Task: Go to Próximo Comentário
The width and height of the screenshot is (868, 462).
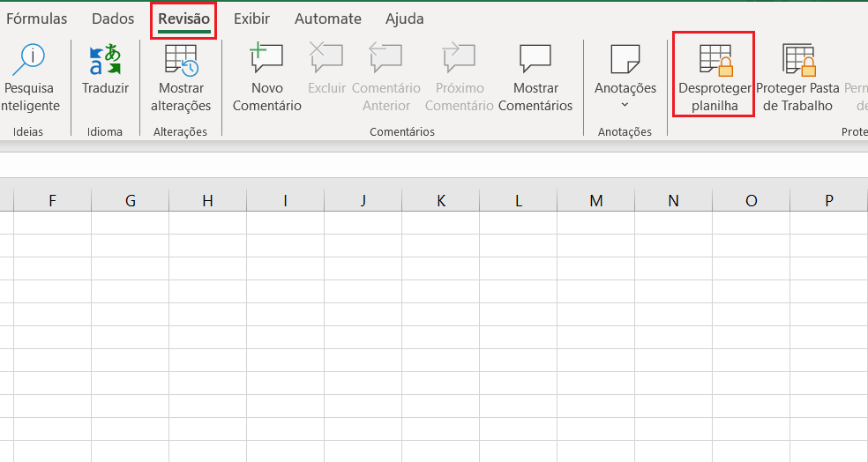Action: 459,78
